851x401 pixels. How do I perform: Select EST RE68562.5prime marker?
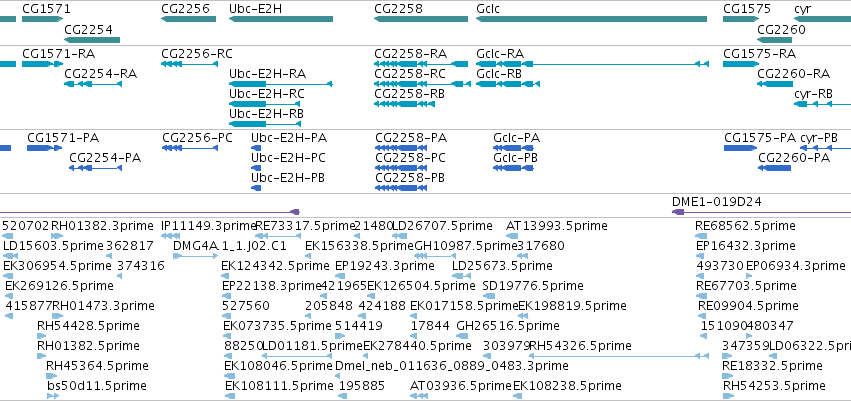tap(701, 236)
